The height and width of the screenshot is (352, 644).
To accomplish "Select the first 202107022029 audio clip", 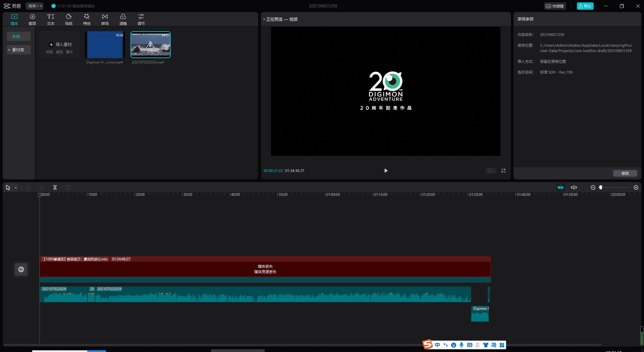I will pos(64,294).
